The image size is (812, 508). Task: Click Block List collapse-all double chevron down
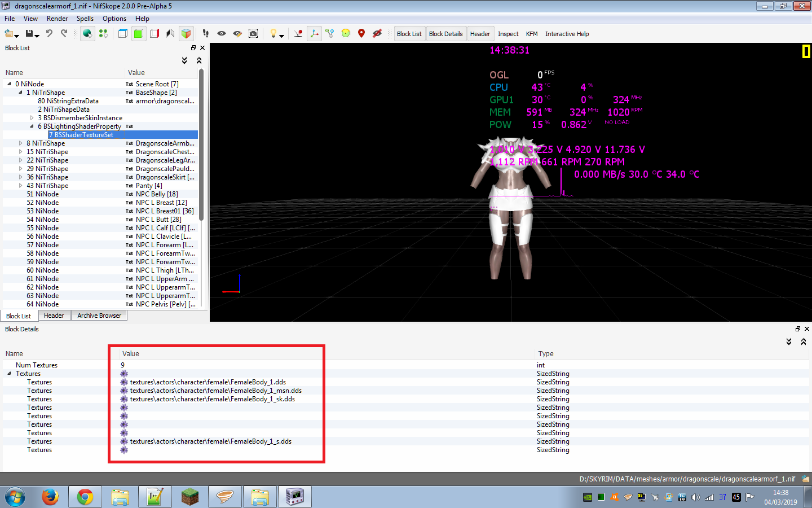(x=184, y=60)
